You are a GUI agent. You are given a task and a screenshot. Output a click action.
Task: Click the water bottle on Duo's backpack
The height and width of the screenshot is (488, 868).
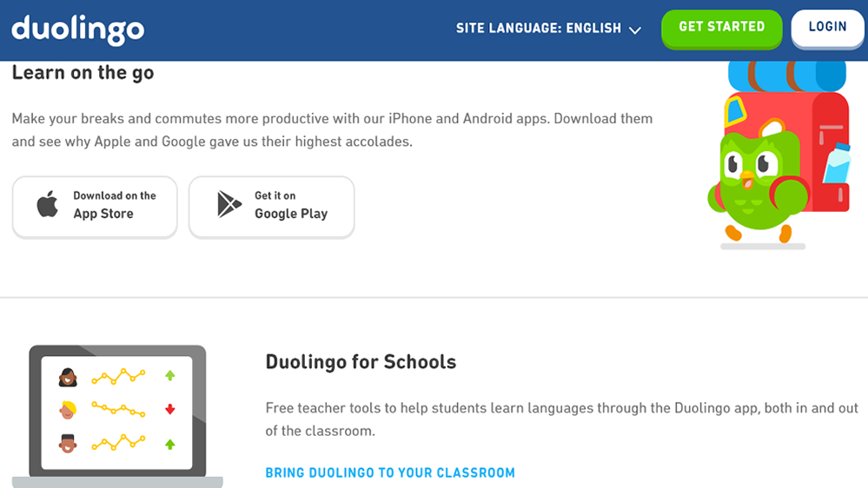pyautogui.click(x=836, y=162)
